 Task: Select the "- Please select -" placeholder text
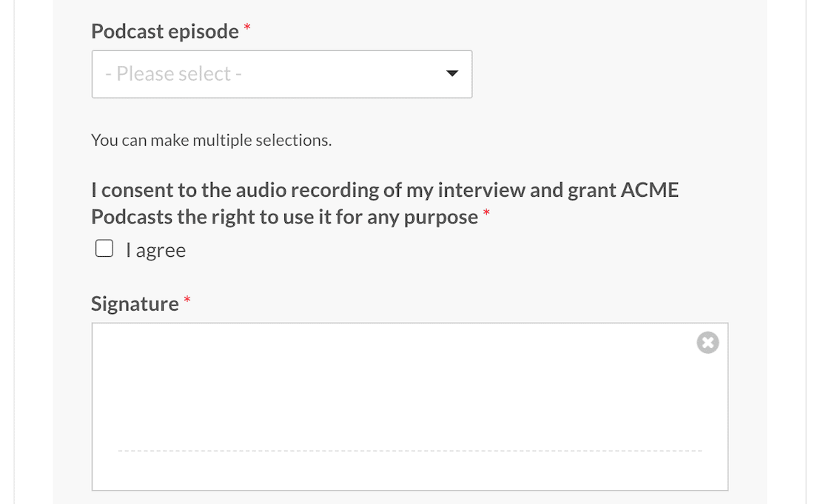173,74
